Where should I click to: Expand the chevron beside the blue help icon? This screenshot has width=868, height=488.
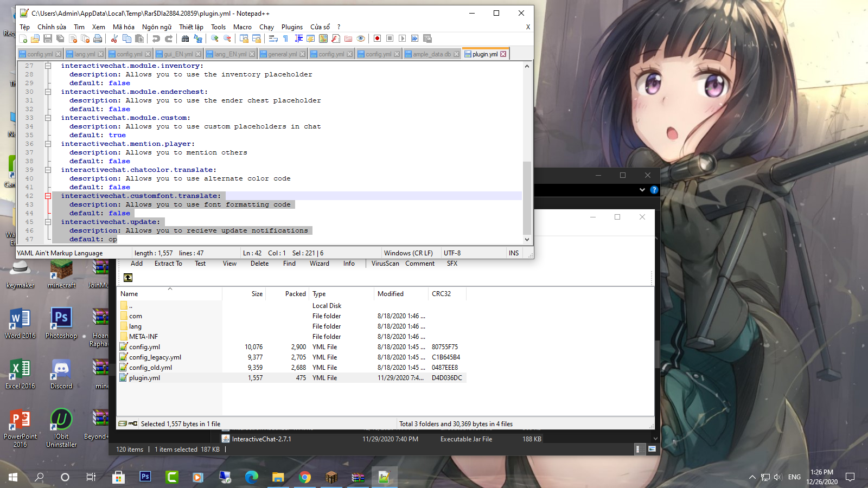point(642,190)
